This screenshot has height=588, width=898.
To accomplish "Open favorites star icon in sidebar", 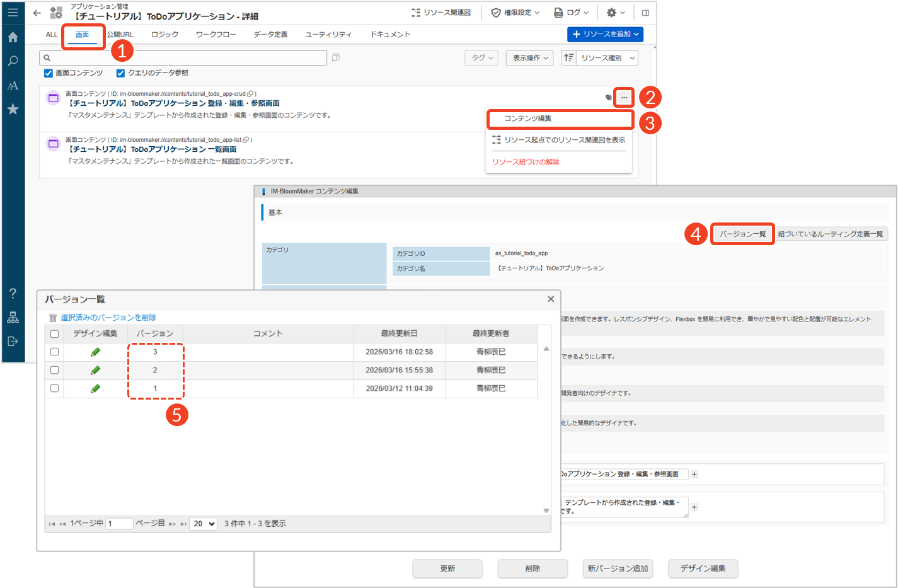I will (x=13, y=109).
